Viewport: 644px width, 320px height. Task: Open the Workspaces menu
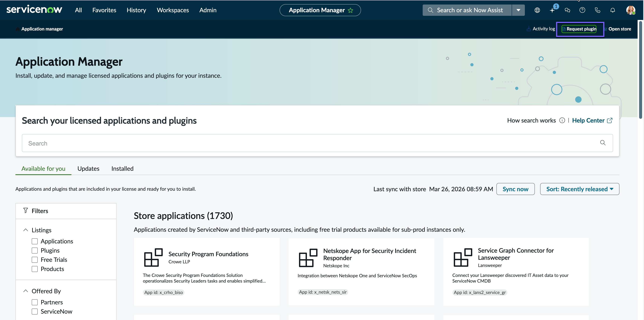pyautogui.click(x=173, y=10)
